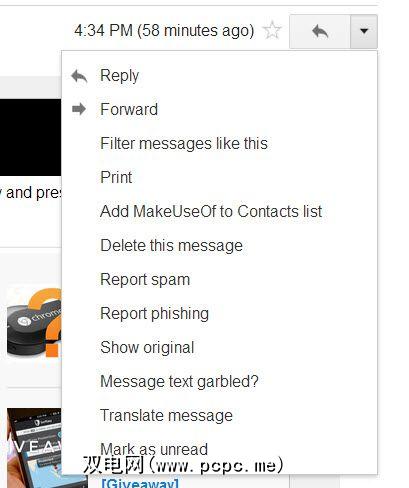The width and height of the screenshot is (409, 488).
Task: Click the [Giveaway] link
Action: (x=140, y=483)
